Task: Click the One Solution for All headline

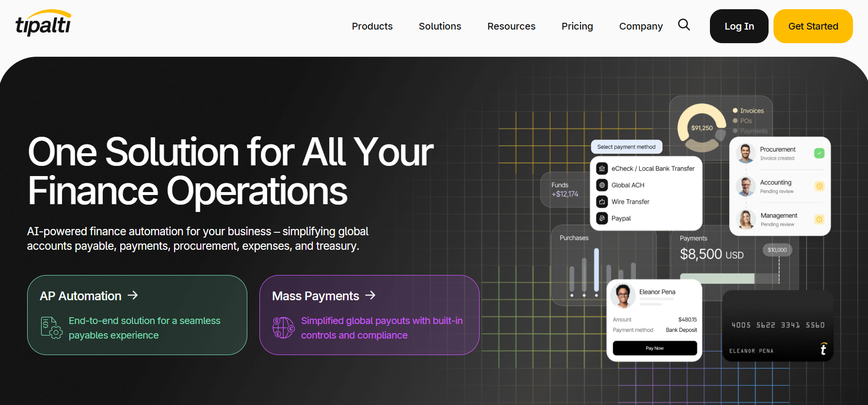Action: coord(231,171)
